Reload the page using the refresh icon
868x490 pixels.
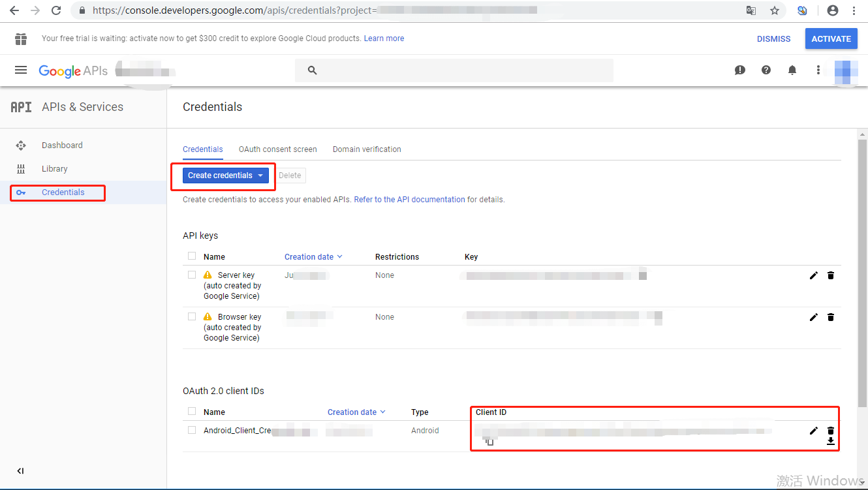[x=56, y=10]
